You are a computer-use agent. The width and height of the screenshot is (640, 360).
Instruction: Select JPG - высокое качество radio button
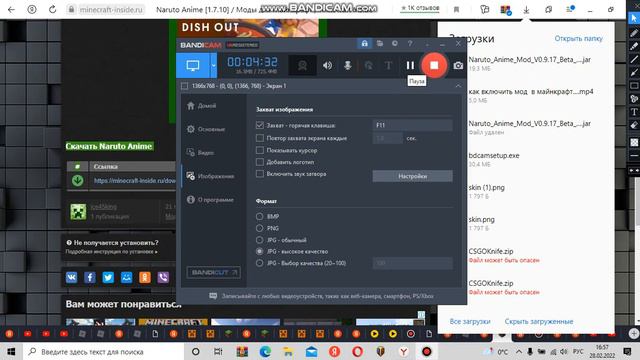260,251
